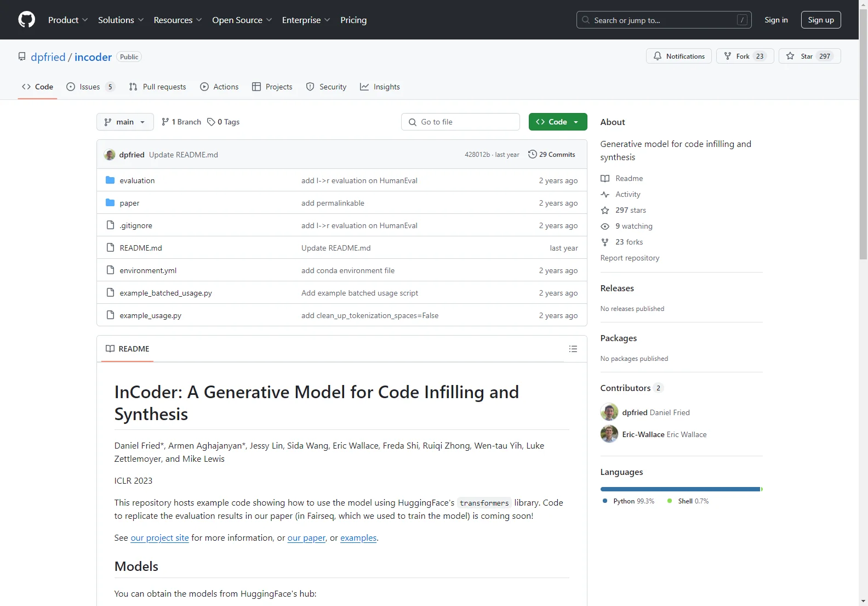868x606 pixels.
Task: Open the incoder repository name link
Action: [93, 57]
